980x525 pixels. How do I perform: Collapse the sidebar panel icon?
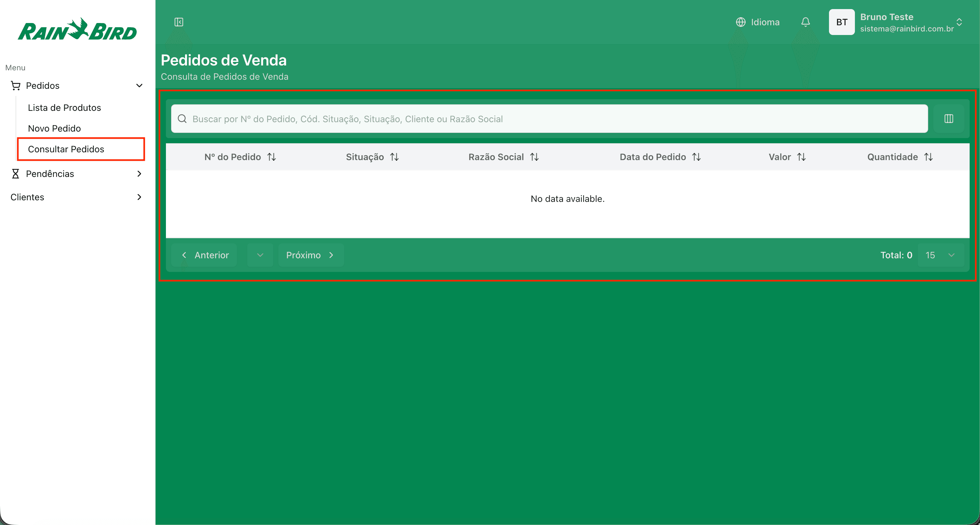(179, 22)
